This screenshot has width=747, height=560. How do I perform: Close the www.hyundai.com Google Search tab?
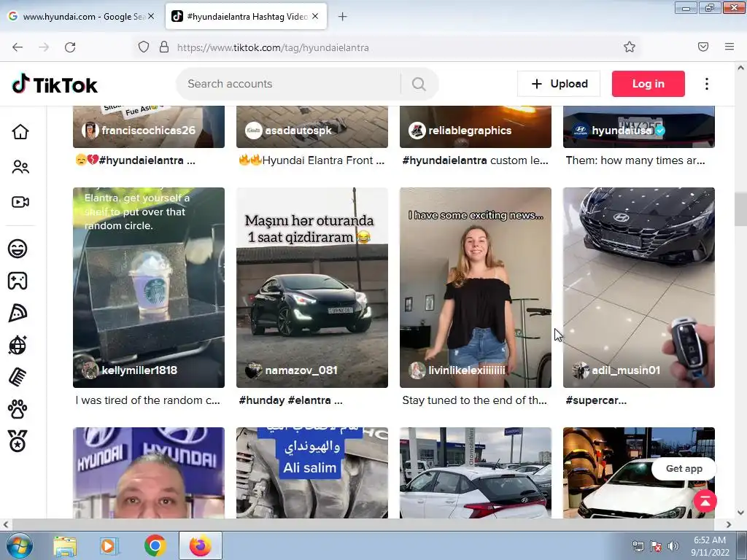[x=151, y=16]
